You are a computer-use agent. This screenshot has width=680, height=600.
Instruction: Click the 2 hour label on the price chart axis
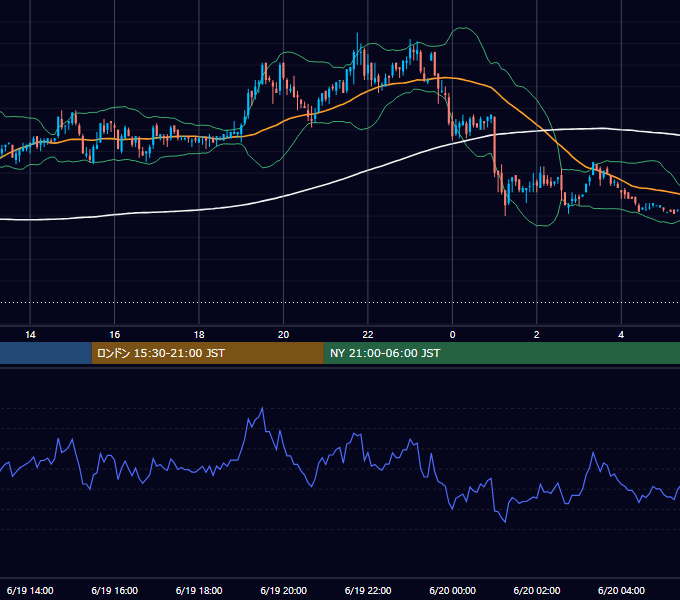click(536, 335)
